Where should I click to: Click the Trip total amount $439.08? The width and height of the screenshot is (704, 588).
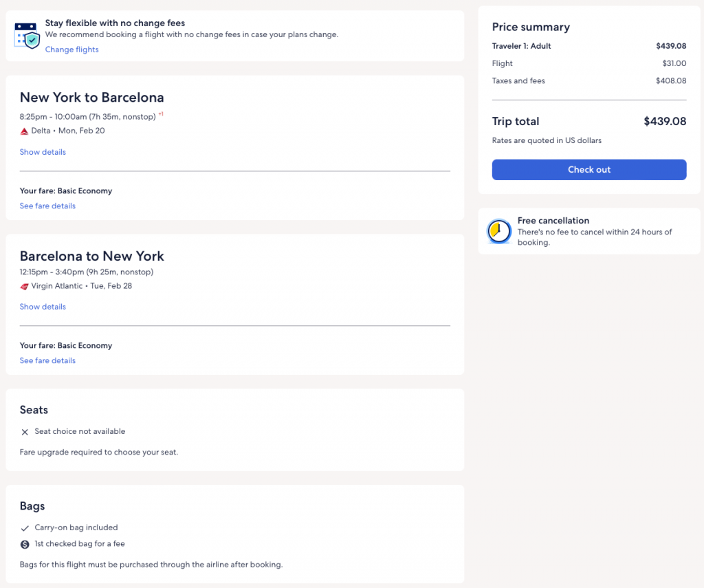click(x=664, y=122)
